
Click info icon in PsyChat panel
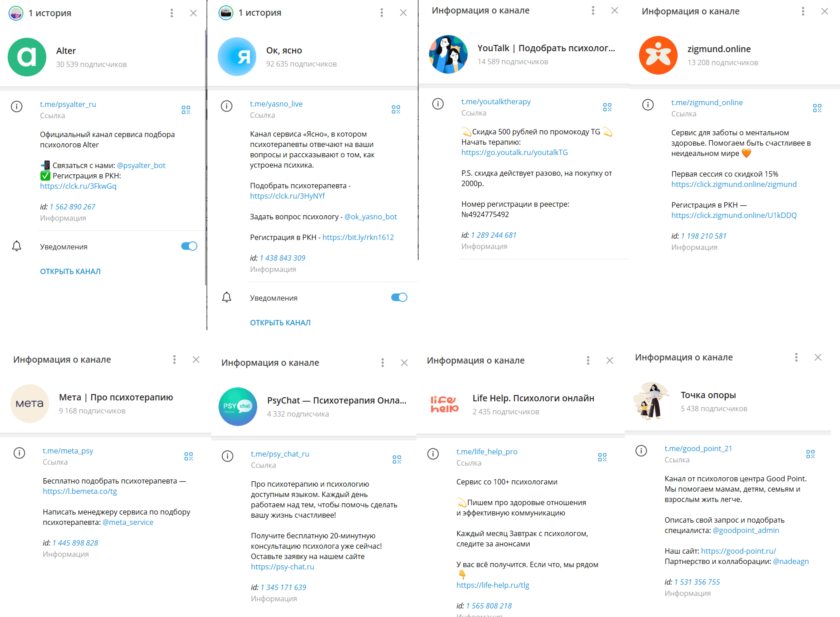point(228,456)
